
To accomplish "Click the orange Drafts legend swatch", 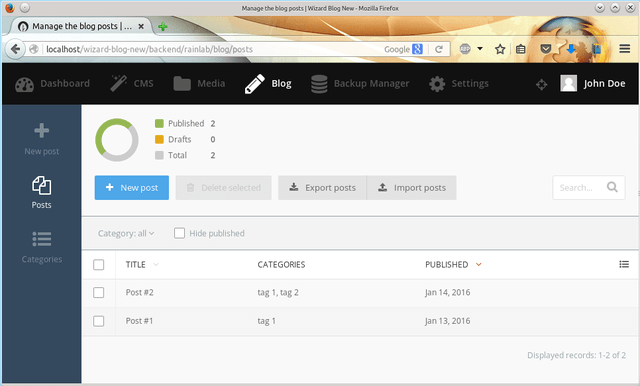I will [x=159, y=139].
